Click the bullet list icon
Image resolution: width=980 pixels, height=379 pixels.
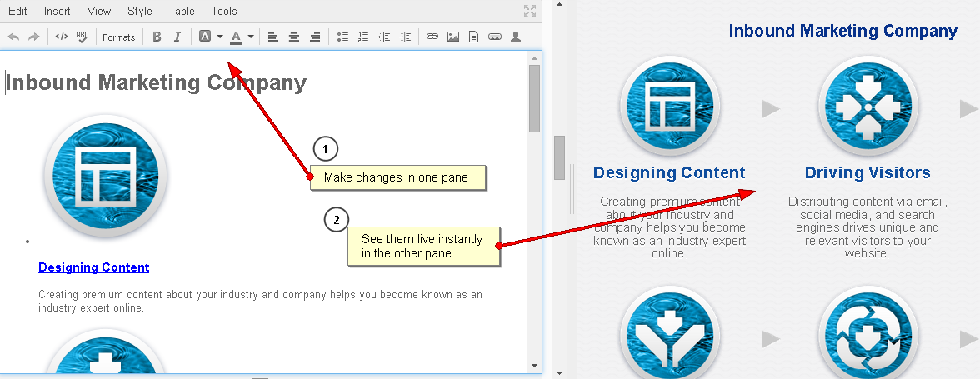342,37
